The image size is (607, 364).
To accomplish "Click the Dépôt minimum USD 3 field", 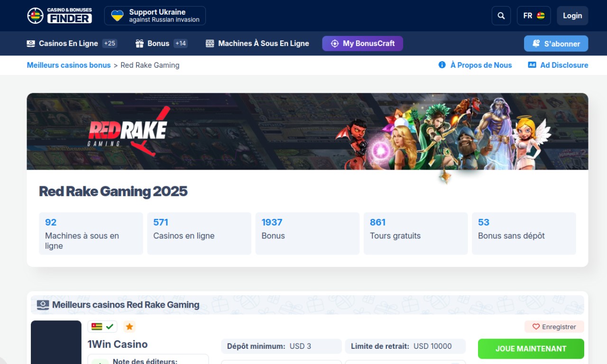I will 281,346.
